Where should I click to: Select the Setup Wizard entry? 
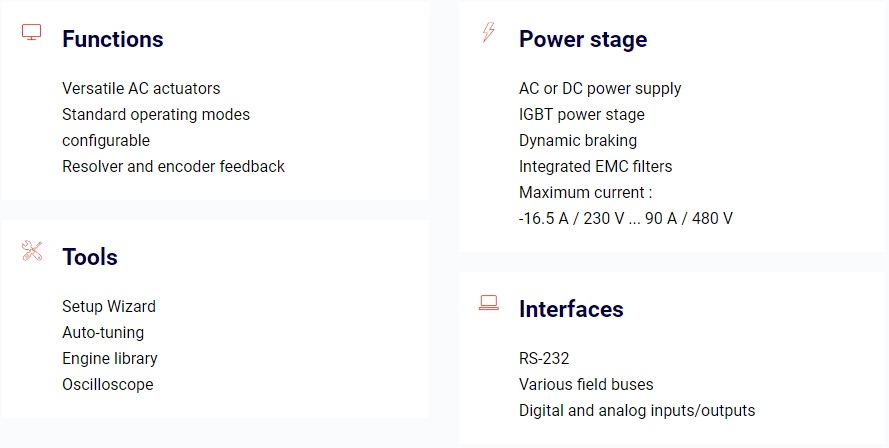pyautogui.click(x=109, y=306)
